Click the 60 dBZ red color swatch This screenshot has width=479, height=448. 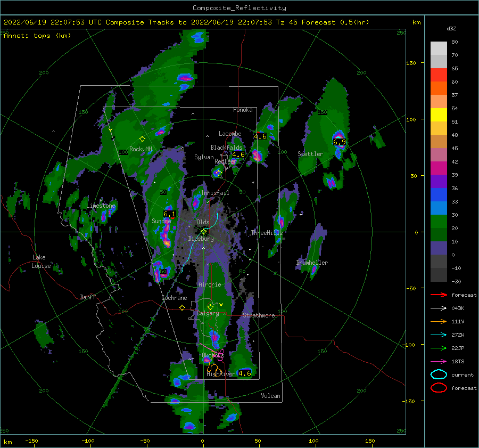click(x=439, y=75)
